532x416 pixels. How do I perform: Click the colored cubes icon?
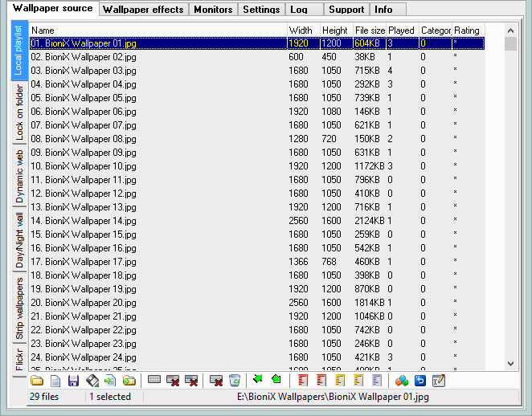click(402, 381)
